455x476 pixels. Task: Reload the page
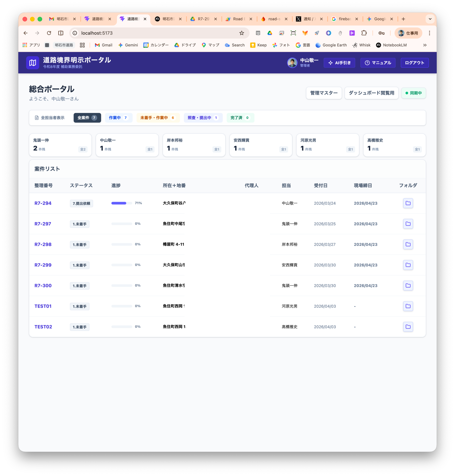[x=49, y=33]
